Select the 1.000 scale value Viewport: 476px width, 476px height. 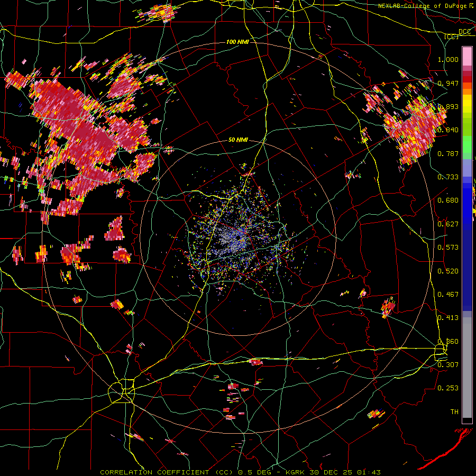448,59
